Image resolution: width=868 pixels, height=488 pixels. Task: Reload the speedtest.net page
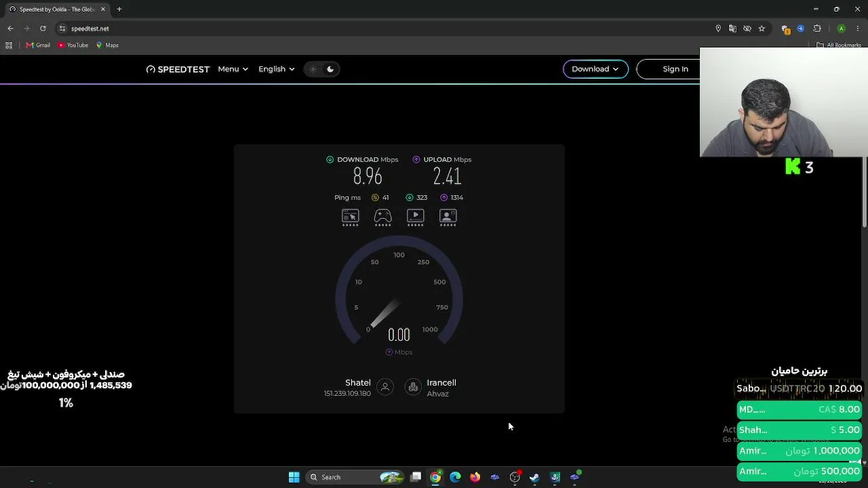click(43, 28)
